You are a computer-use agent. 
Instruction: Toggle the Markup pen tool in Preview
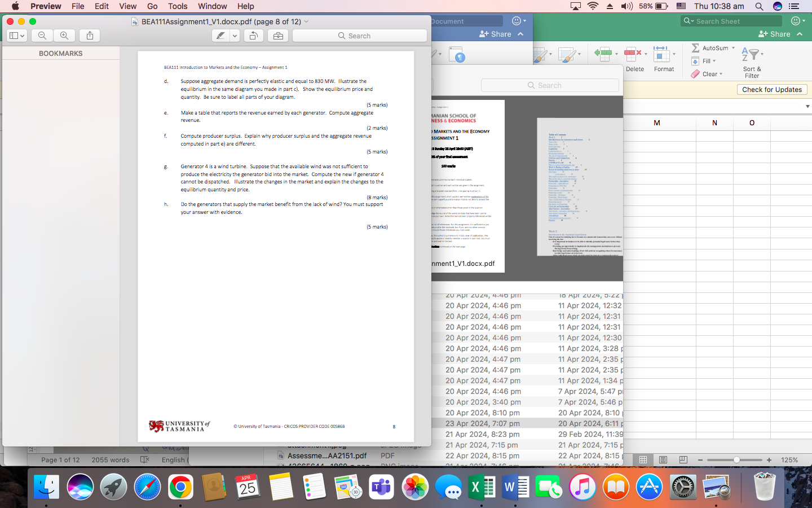(x=220, y=35)
